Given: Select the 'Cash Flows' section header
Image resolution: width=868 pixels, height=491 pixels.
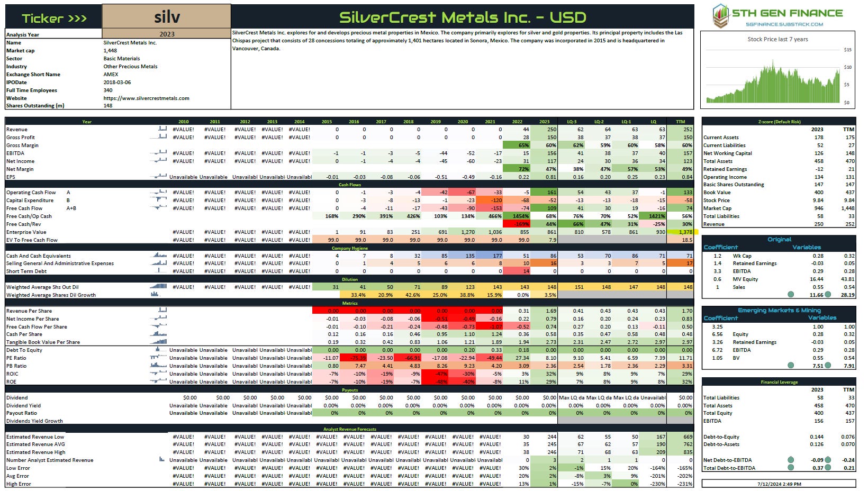Looking at the screenshot, I should [x=349, y=185].
